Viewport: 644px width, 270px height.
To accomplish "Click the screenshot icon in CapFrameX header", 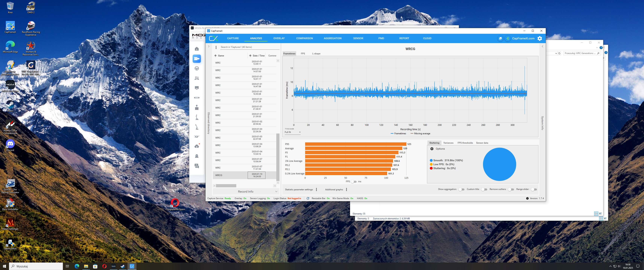I will tap(500, 38).
